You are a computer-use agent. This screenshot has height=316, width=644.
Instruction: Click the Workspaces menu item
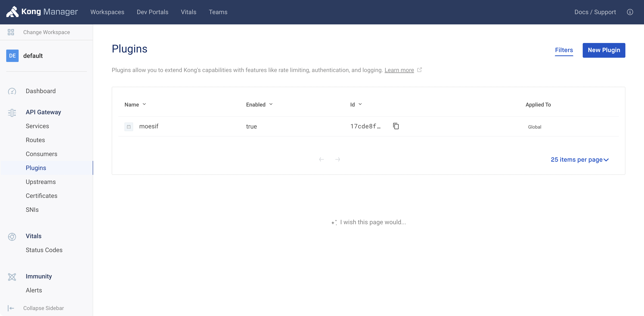107,12
